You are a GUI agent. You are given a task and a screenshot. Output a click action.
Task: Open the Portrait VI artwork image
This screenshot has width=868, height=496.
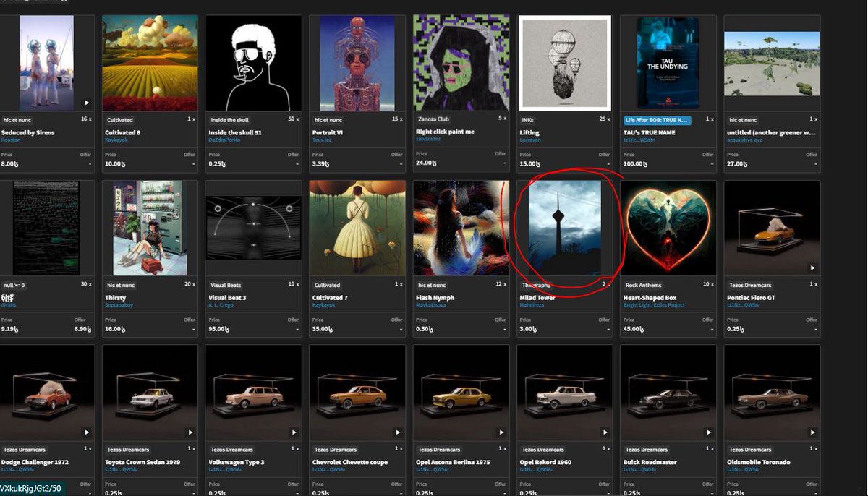pos(357,63)
